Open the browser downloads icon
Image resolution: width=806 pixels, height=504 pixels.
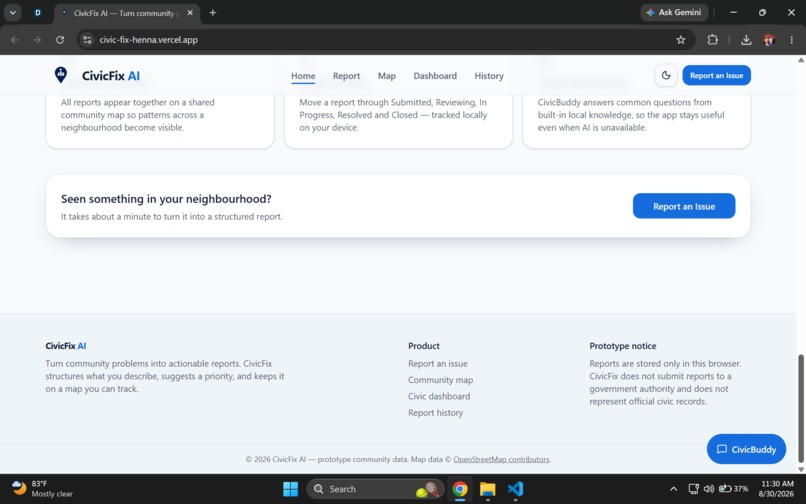click(x=746, y=40)
